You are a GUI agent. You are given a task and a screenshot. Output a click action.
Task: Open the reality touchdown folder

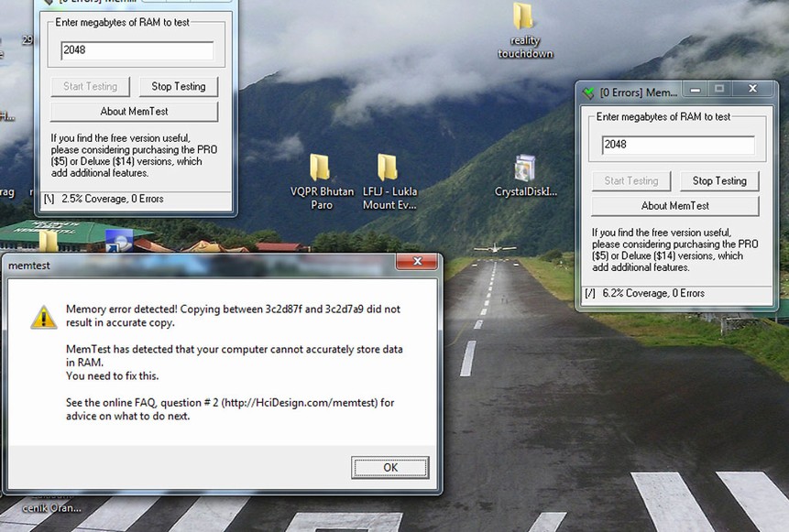[524, 30]
